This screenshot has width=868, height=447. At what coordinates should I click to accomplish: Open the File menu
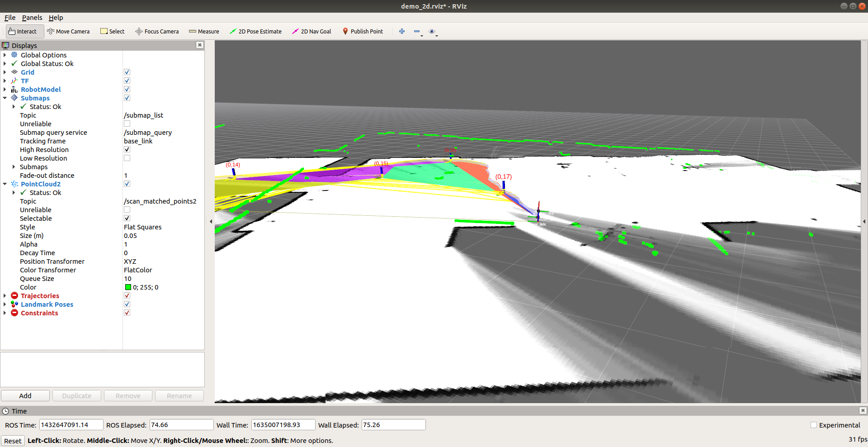[x=10, y=18]
